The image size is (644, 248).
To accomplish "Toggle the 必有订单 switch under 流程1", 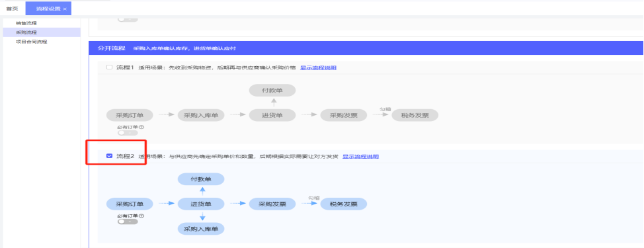I will [x=128, y=133].
